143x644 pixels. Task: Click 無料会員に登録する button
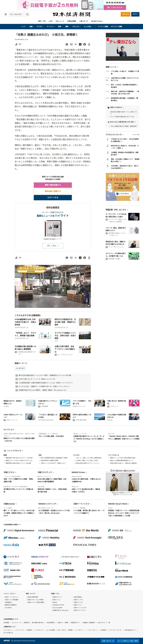point(53,191)
